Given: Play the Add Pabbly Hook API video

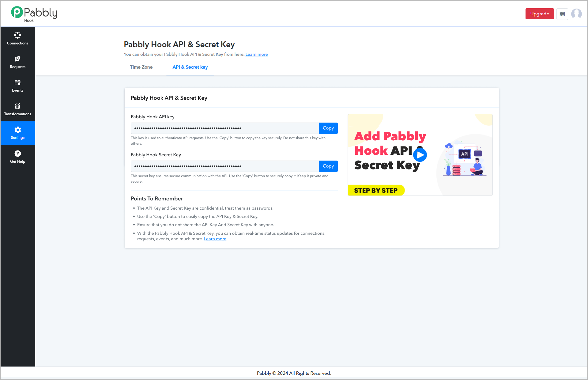Looking at the screenshot, I should coord(420,155).
